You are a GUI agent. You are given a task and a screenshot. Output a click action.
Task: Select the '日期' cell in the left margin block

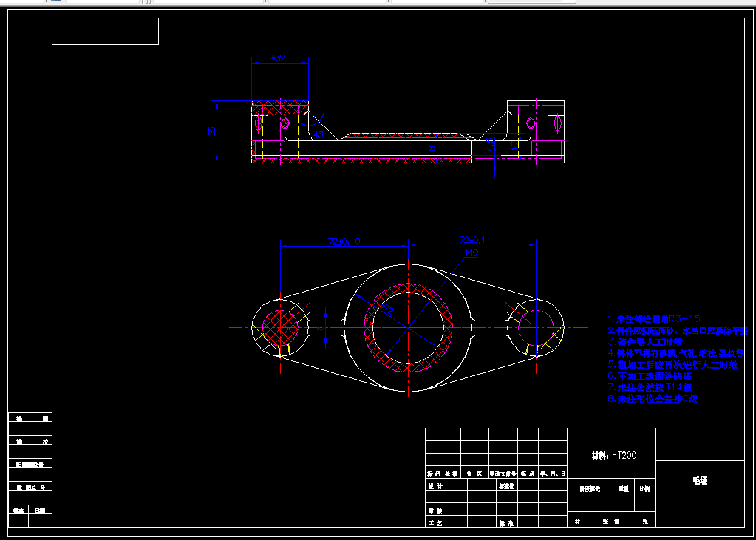40,510
